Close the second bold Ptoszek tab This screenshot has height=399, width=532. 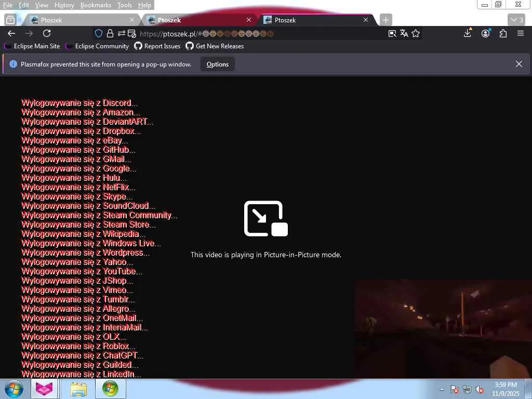point(249,20)
